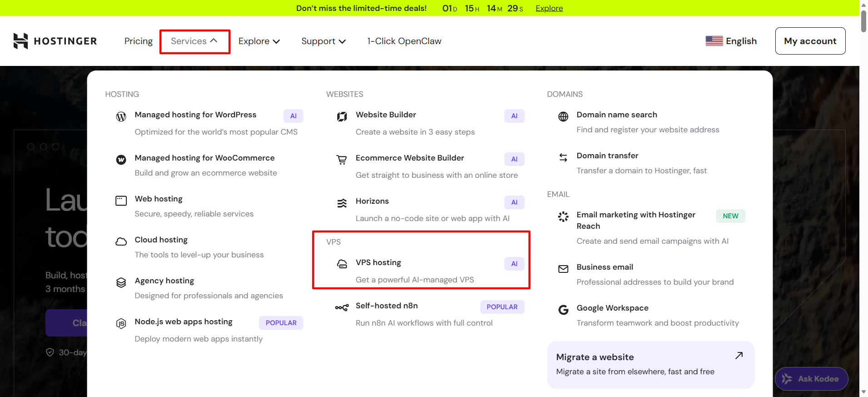The height and width of the screenshot is (397, 868).
Task: Click 'Find and register your website address' text
Action: coord(648,130)
